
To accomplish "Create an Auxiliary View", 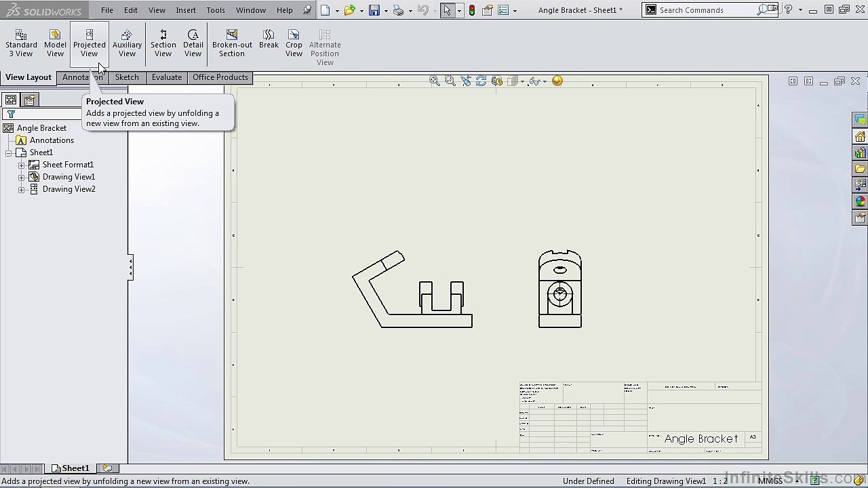I will pos(127,44).
